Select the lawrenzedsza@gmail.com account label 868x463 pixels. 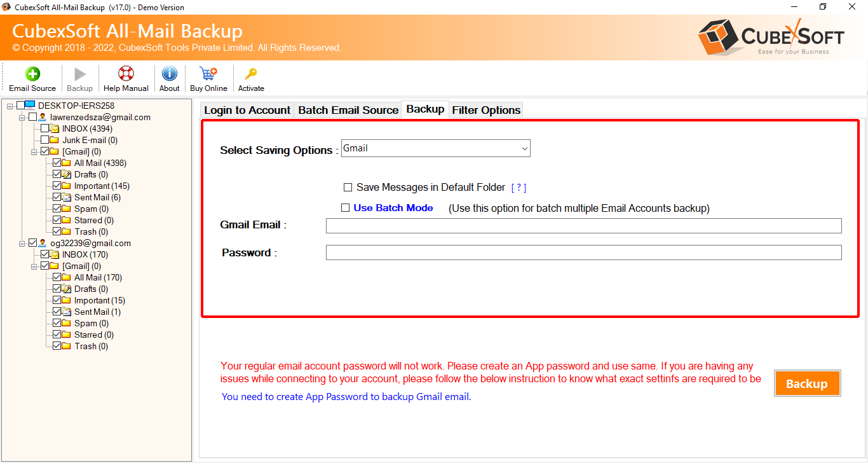pos(100,117)
